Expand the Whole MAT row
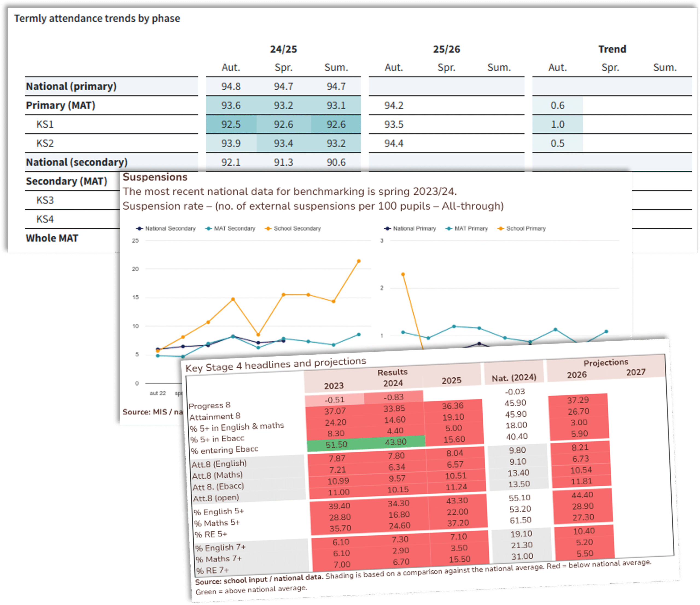The width and height of the screenshot is (700, 605). tap(52, 238)
